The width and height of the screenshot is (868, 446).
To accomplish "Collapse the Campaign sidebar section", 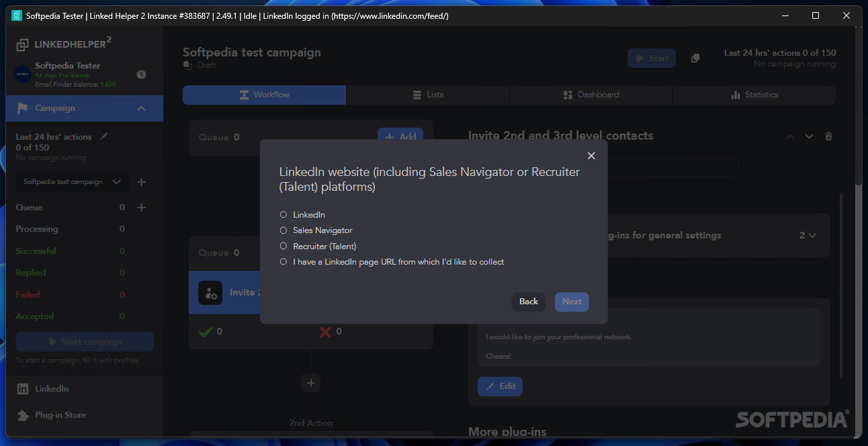I will click(141, 108).
